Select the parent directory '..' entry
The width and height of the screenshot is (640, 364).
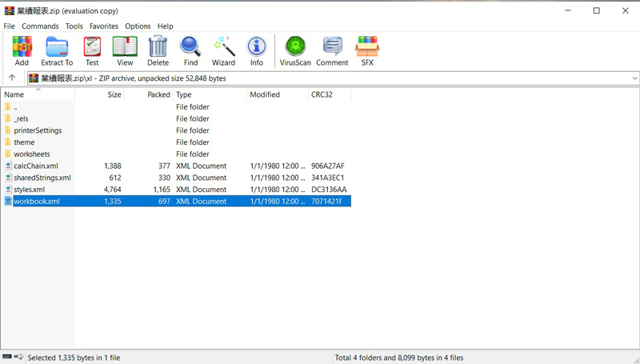pyautogui.click(x=15, y=106)
